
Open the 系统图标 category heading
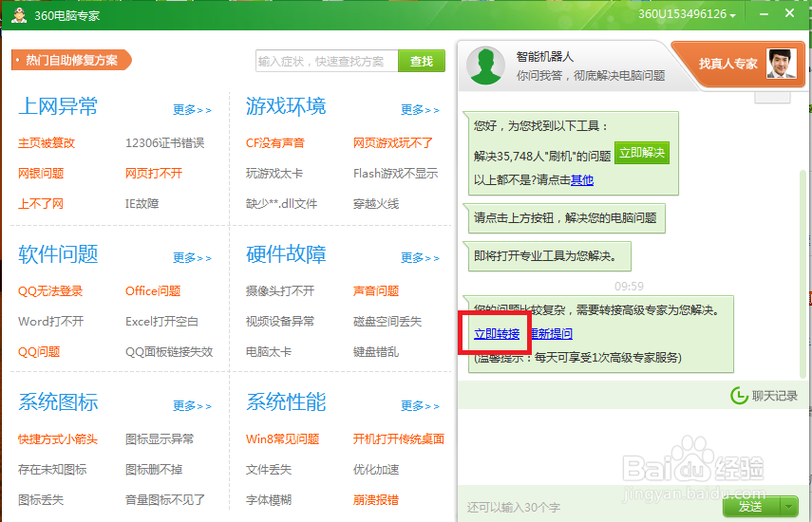[58, 402]
